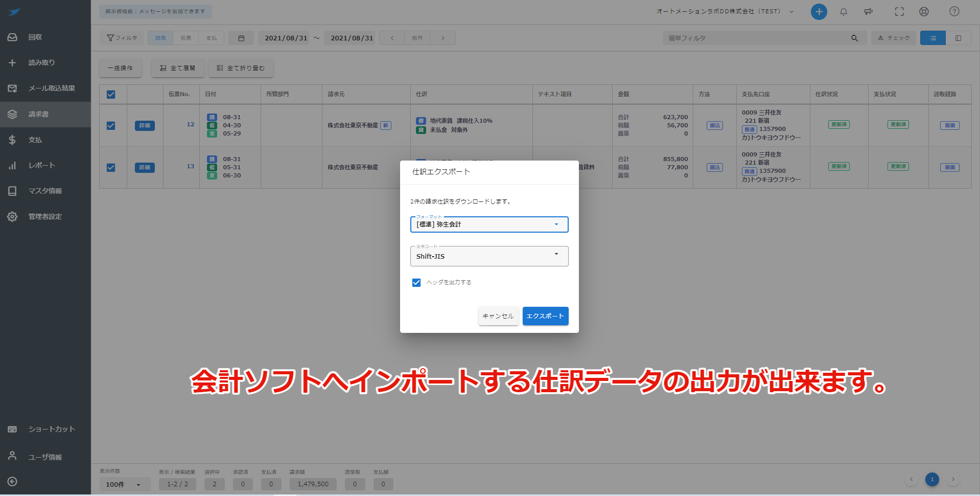Open マスタ情報 in the sidebar

(x=45, y=191)
